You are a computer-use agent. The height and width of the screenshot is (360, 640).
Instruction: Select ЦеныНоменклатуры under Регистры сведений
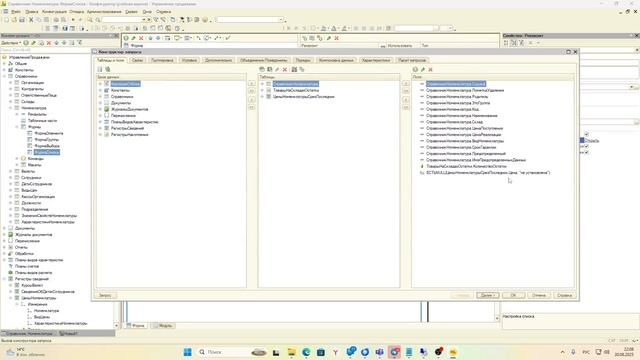coord(39,298)
